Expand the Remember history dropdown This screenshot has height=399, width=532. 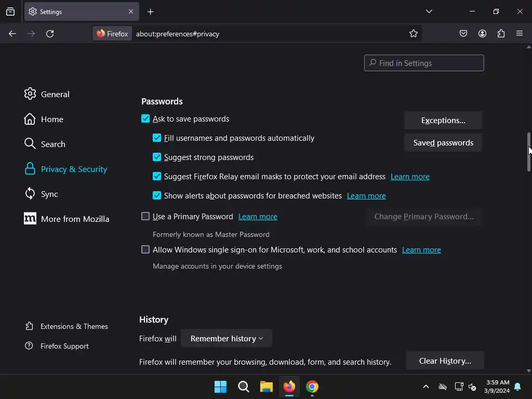coord(227,338)
